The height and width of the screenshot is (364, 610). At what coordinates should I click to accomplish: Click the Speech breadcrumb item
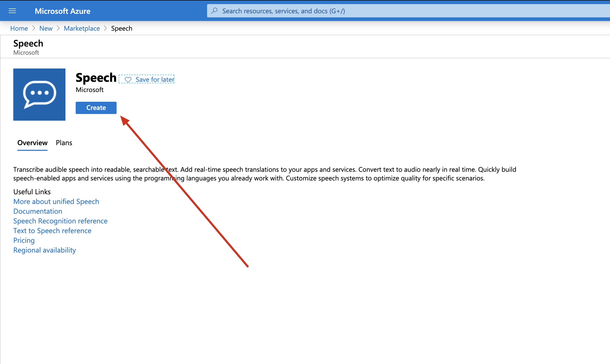pos(122,28)
